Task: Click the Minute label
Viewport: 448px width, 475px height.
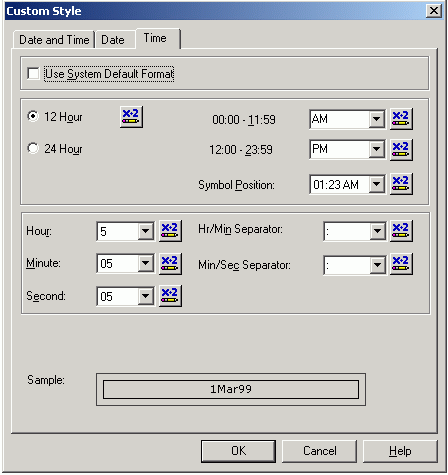Action: click(x=43, y=263)
